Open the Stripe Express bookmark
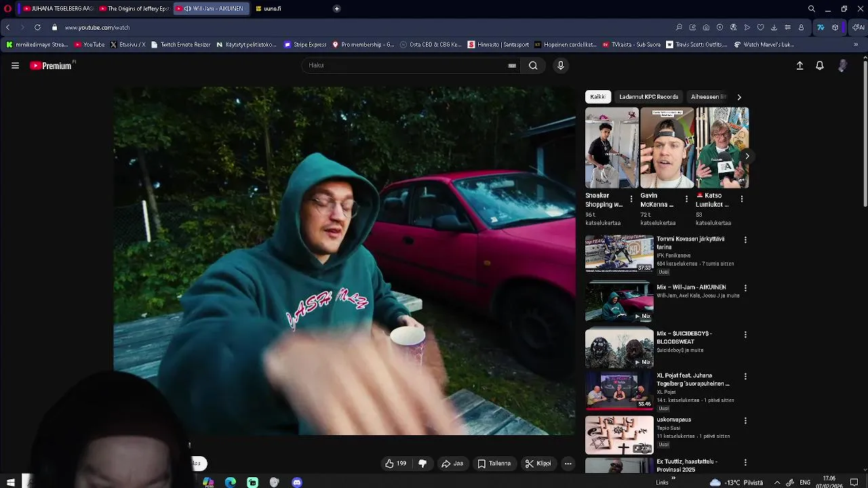 (305, 45)
